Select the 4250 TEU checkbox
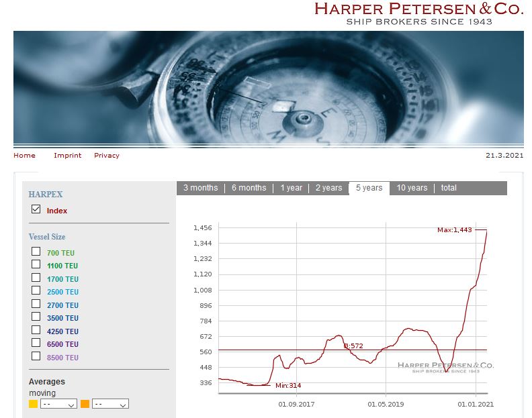532x418 pixels. tap(36, 331)
